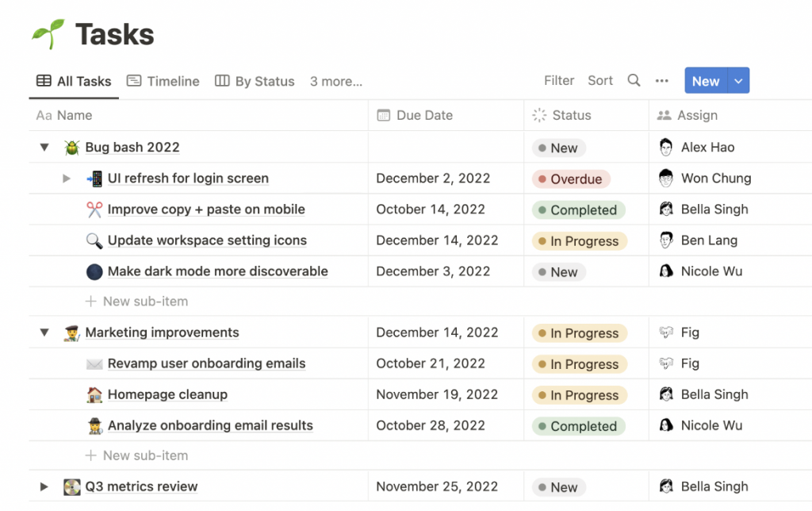Viewport: 812px width, 511px height.
Task: Switch to the Timeline view tab
Action: click(163, 81)
